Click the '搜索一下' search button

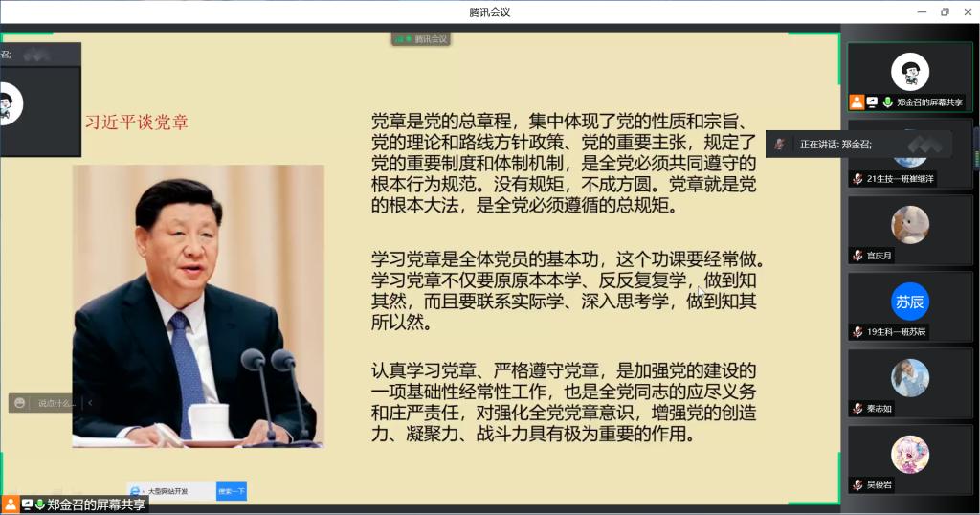232,491
